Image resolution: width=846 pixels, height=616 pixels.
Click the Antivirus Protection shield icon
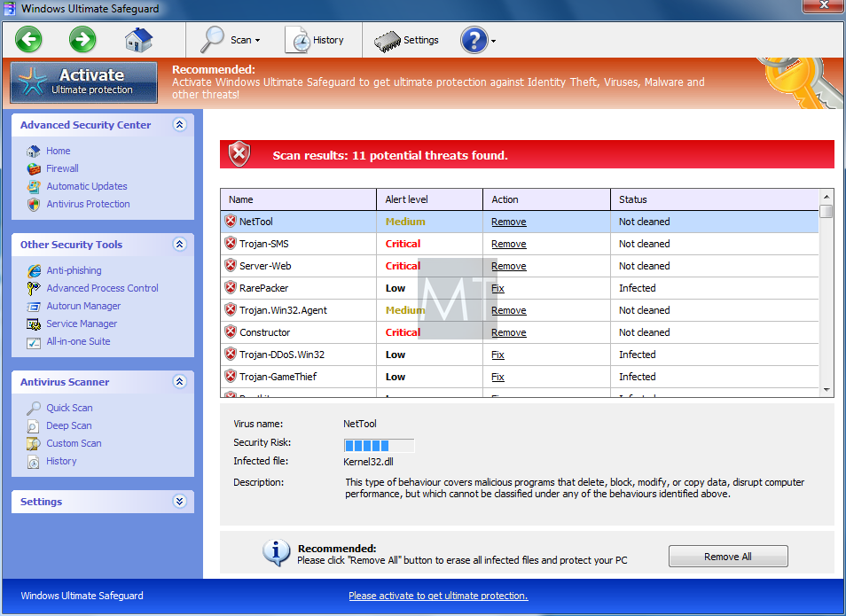tap(34, 205)
